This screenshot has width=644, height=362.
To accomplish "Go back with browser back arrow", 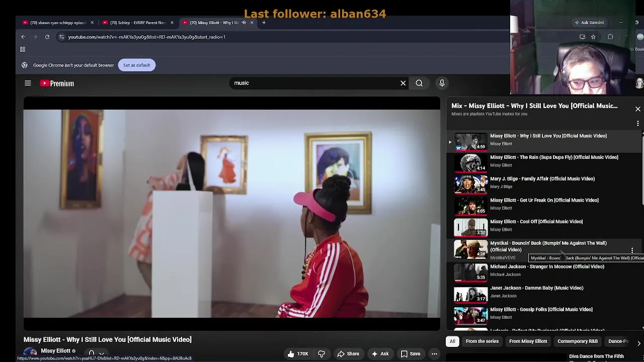I will pos(23,37).
